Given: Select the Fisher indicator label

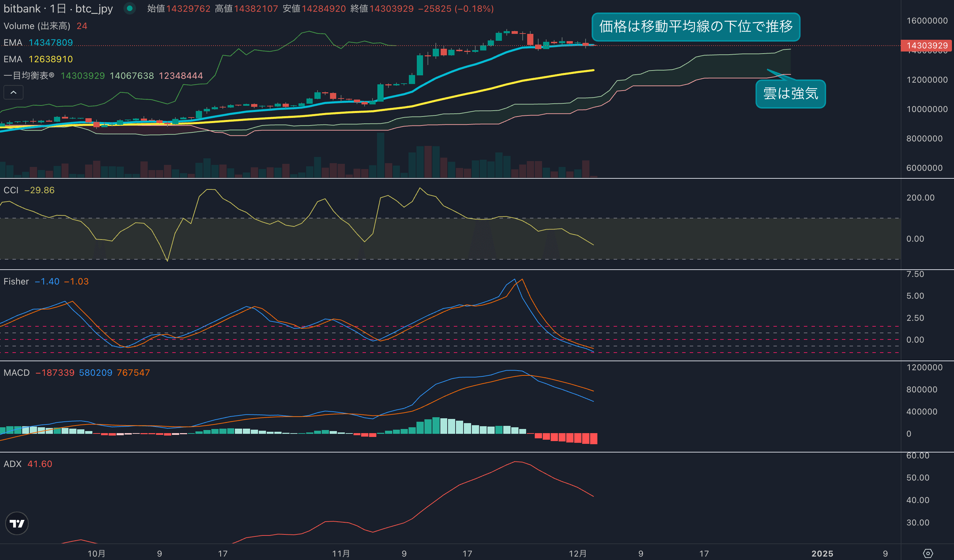Looking at the screenshot, I should [16, 281].
